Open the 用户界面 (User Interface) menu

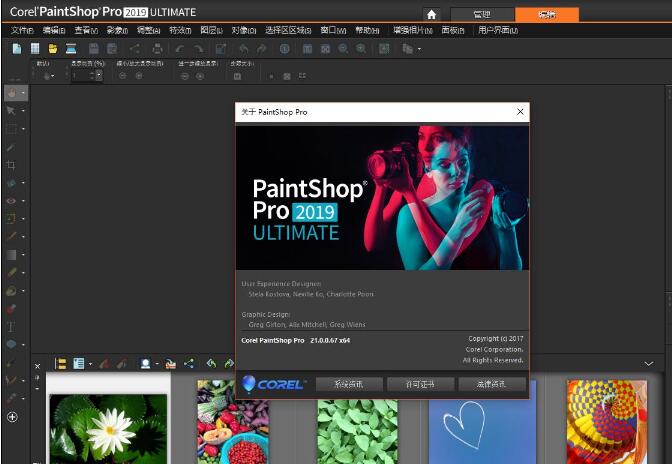(498, 30)
